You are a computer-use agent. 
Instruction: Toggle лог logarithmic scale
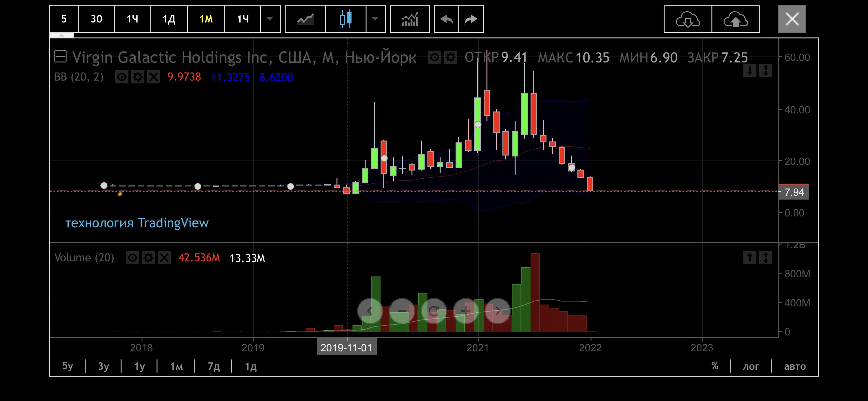point(751,366)
